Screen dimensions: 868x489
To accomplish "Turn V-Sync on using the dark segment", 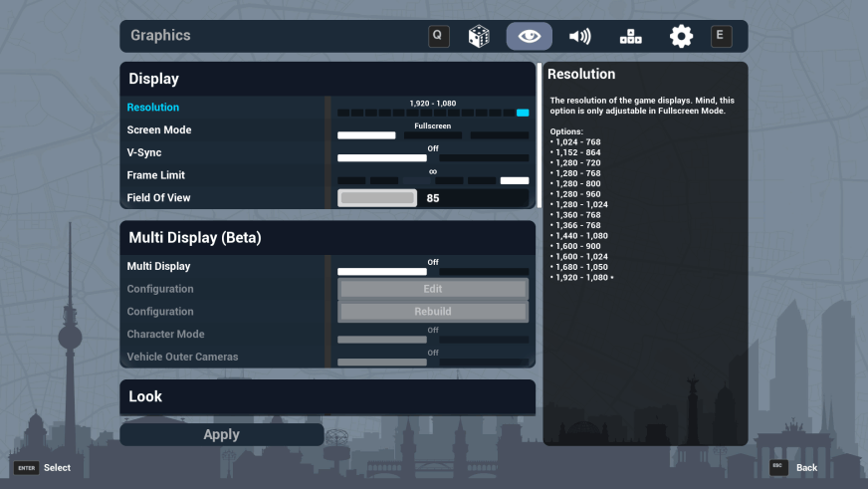I will pyautogui.click(x=484, y=157).
